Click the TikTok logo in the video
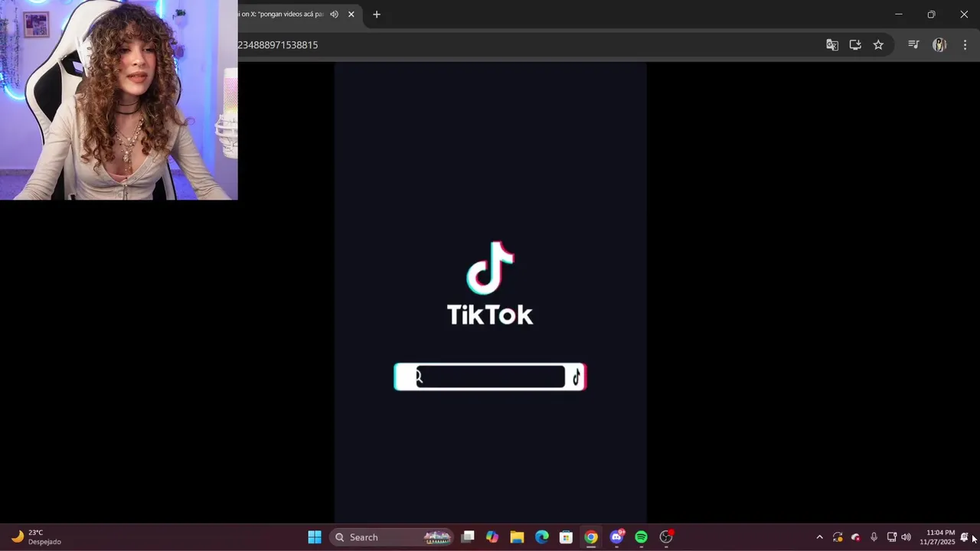980x551 pixels. [x=490, y=283]
